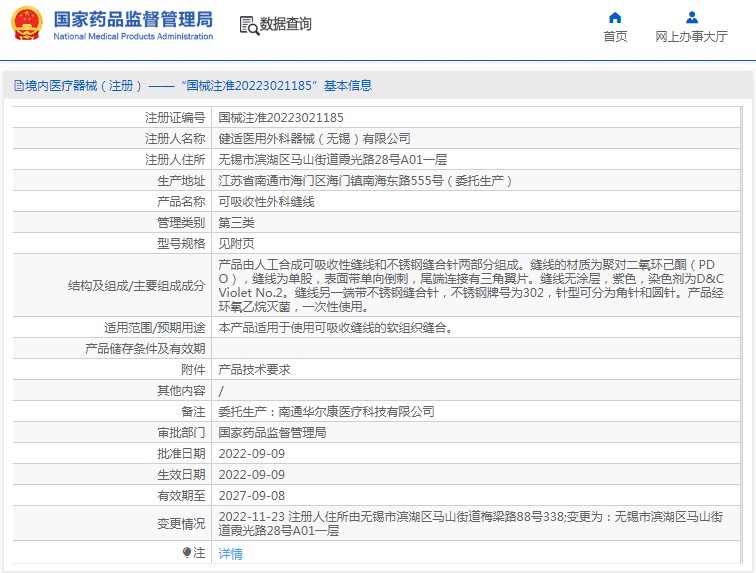The width and height of the screenshot is (756, 573).
Task: Click the lightbulb icon beside 注
Action: pyautogui.click(x=186, y=552)
